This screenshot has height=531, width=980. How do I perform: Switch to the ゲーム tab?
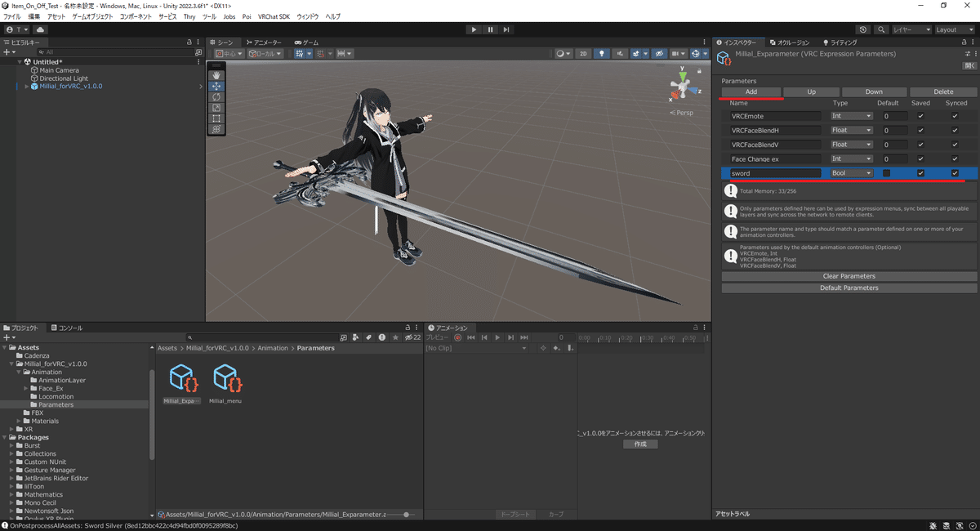coord(307,42)
